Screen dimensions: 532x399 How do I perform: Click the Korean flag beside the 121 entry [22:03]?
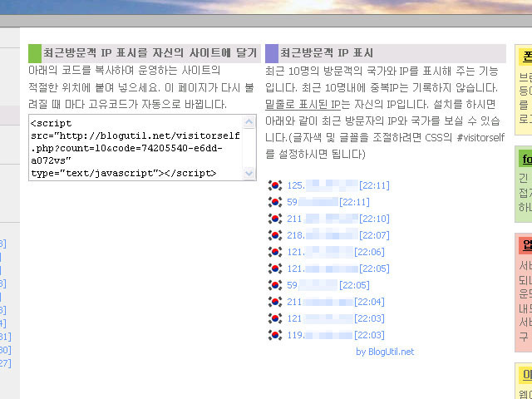275,318
